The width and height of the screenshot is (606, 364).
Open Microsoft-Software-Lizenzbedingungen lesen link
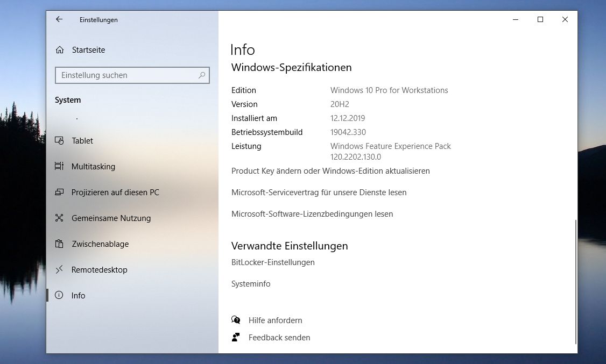(312, 214)
